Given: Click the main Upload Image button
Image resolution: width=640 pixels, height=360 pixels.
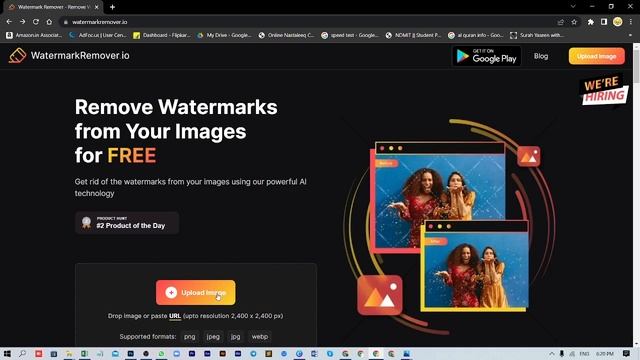Looking at the screenshot, I should coord(196,292).
